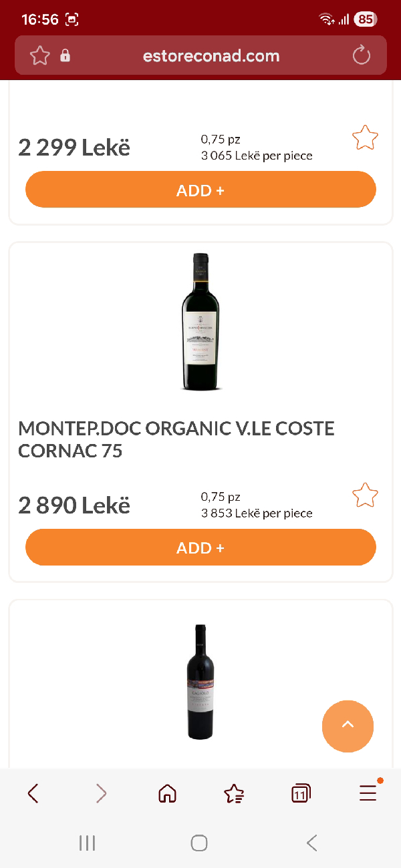Tap the MONTEP.DOC wine bottle thumbnail
Image resolution: width=401 pixels, height=868 pixels.
pos(200,322)
